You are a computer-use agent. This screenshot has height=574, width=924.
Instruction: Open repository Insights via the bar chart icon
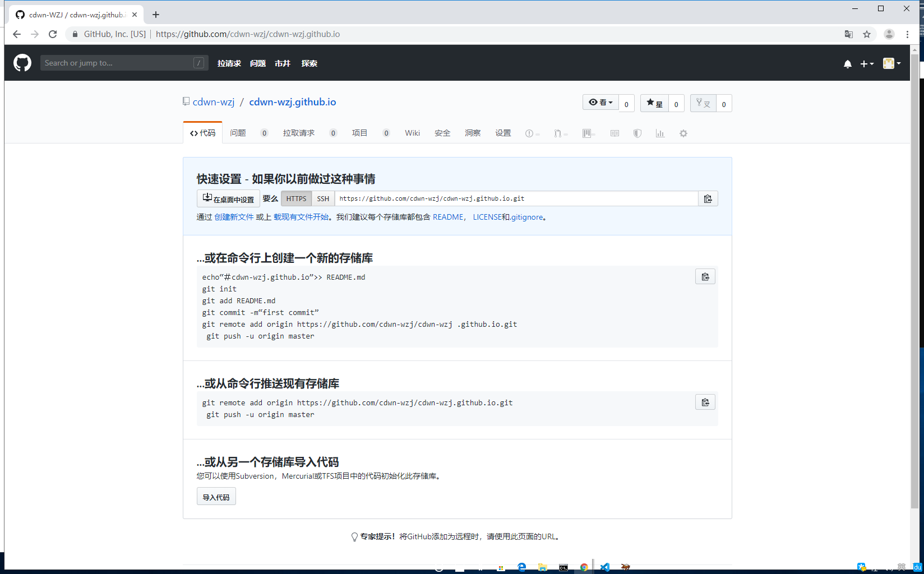pyautogui.click(x=660, y=133)
